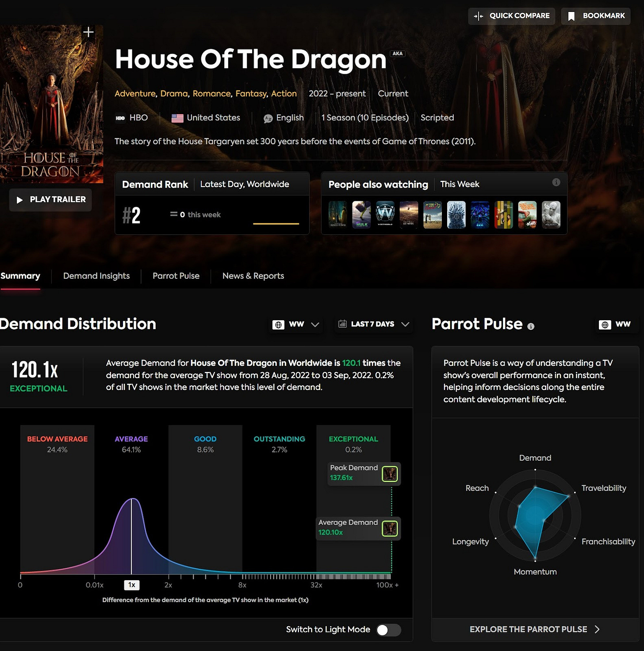Viewport: 644px width, 651px height.
Task: Expand the Last 7 Days date dropdown
Action: pyautogui.click(x=374, y=324)
